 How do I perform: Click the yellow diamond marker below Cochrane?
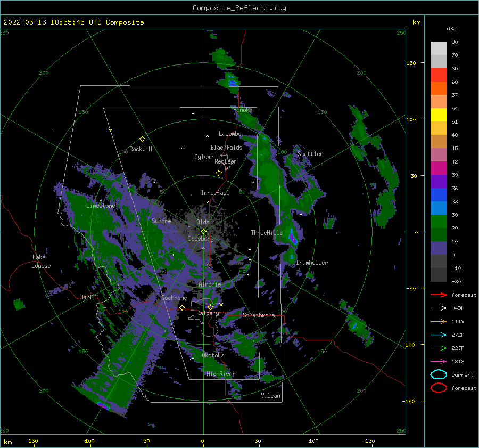point(182,307)
